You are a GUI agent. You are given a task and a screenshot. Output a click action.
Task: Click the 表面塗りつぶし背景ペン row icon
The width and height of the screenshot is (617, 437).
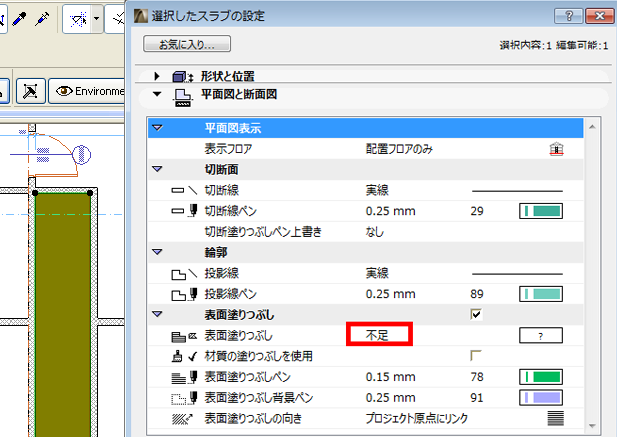(x=184, y=398)
